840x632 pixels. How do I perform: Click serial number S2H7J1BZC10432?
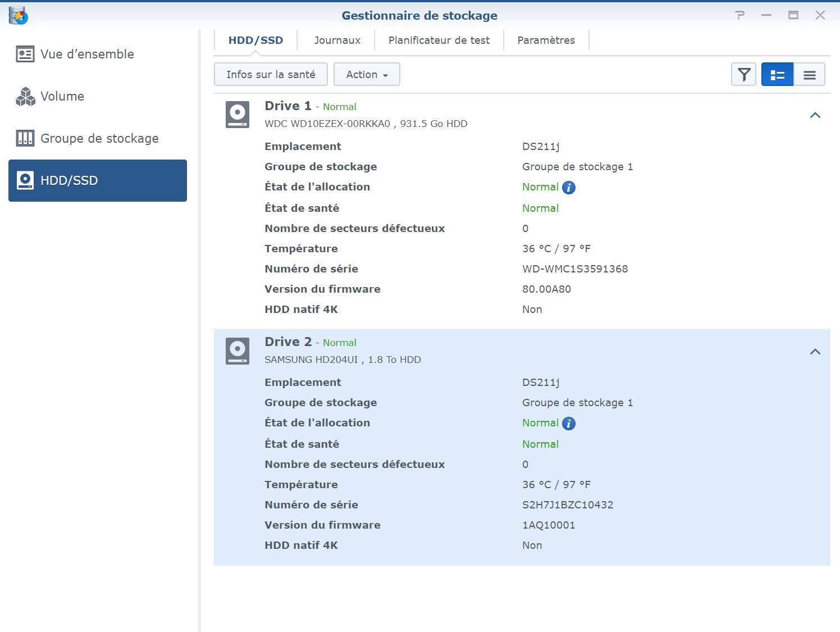pos(568,505)
